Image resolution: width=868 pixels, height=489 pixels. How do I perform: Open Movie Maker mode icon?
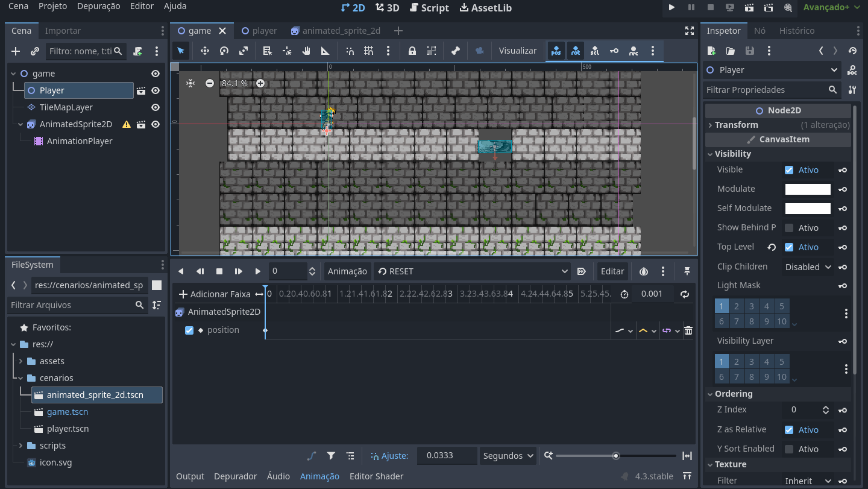tap(788, 7)
